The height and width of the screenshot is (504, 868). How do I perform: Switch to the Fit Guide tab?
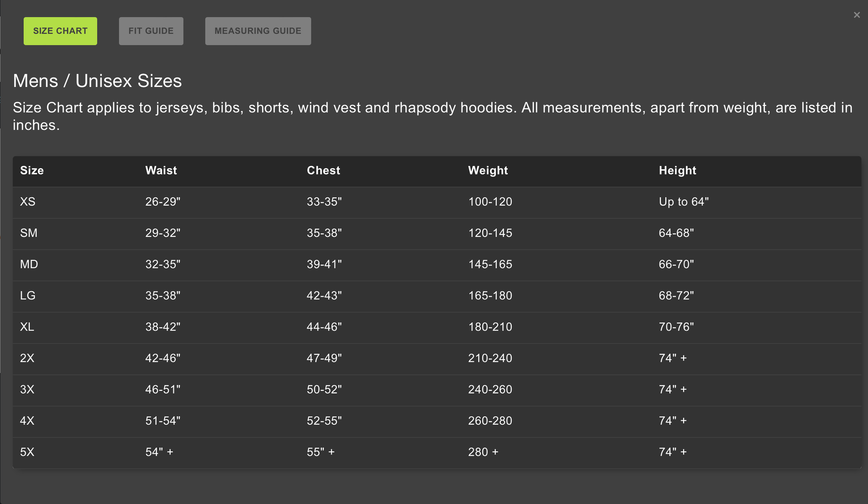click(x=151, y=31)
